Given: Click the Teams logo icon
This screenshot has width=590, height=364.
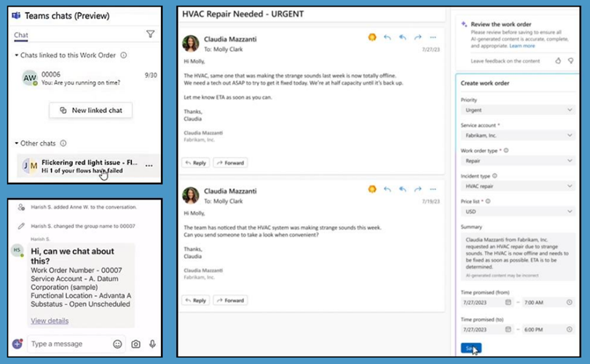Looking at the screenshot, I should 16,16.
